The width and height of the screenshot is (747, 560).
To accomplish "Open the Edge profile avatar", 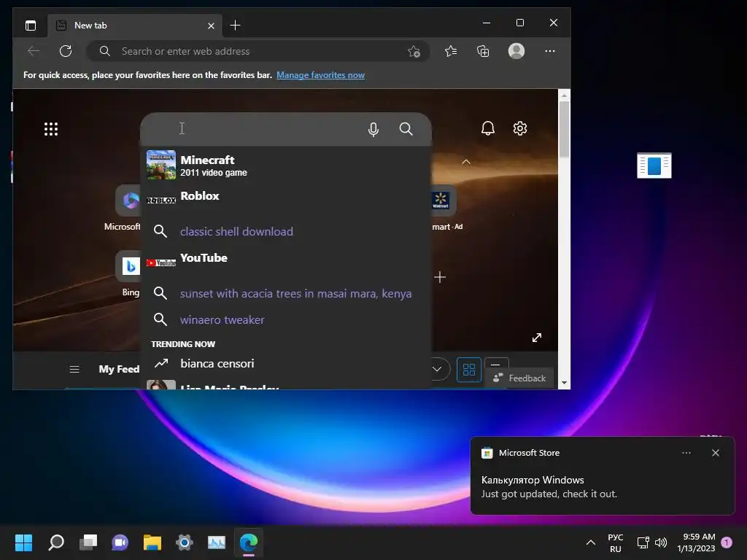I will (516, 51).
